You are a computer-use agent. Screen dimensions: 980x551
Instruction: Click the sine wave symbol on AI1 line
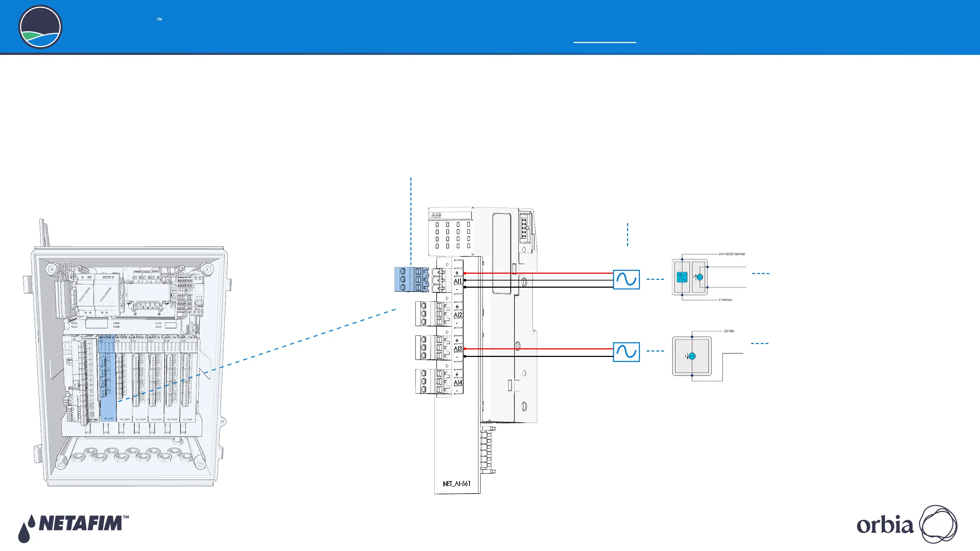pos(626,279)
